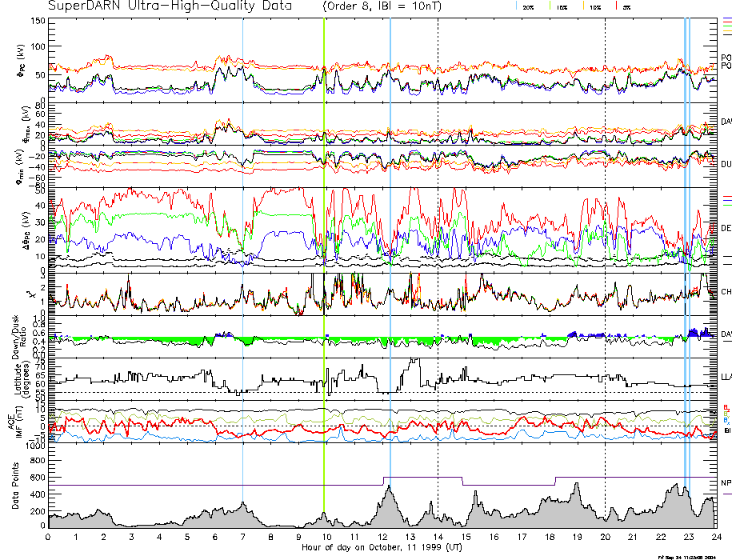Screen dimensions: 732x560
Task: Click the hour 12 tick label on x-axis
Action: coord(382,537)
